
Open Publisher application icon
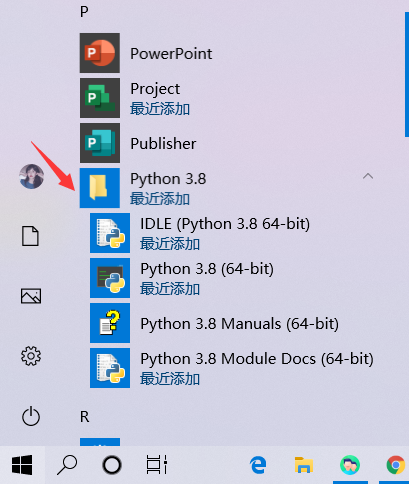click(100, 143)
